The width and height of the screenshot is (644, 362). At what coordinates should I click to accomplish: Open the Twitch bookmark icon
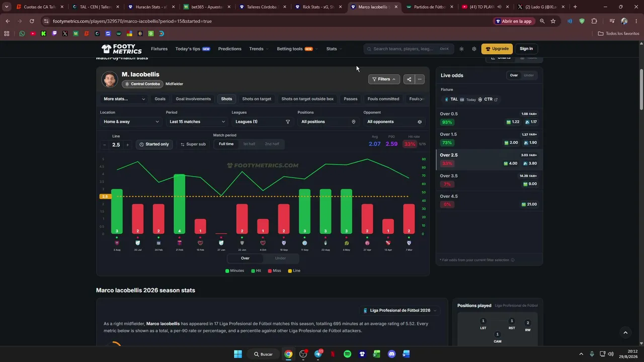(x=54, y=34)
